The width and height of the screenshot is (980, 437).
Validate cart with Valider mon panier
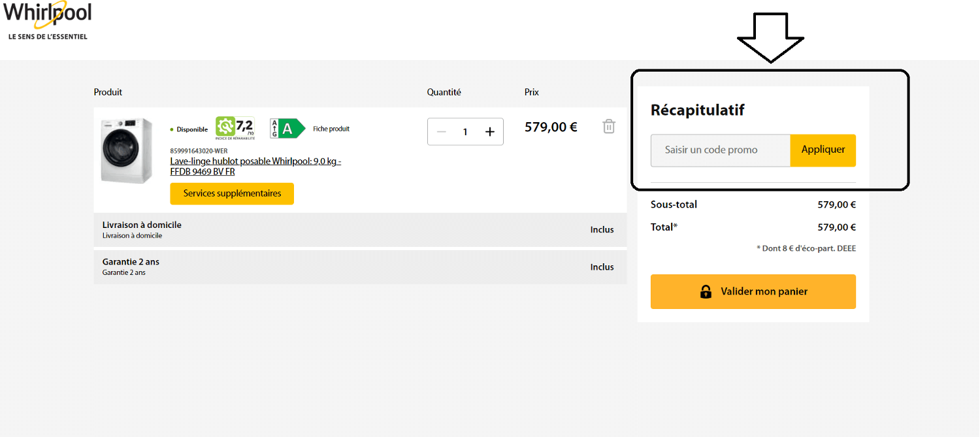pos(753,291)
